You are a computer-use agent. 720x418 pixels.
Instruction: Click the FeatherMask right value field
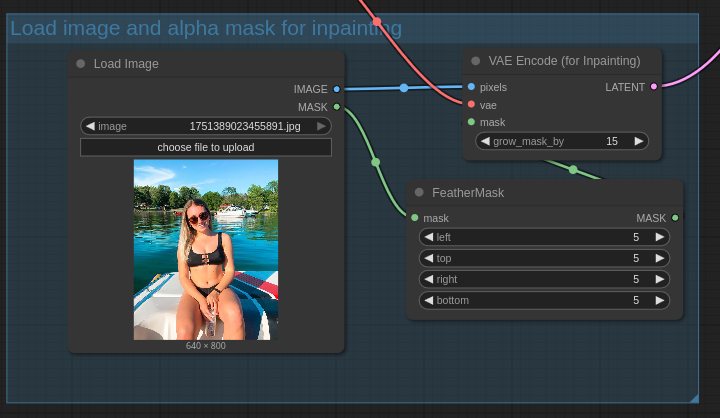[544, 279]
